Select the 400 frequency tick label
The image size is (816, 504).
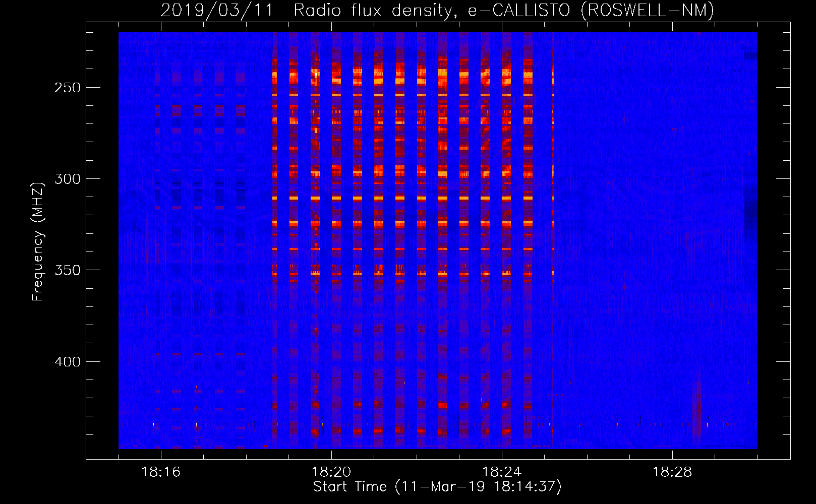pyautogui.click(x=68, y=362)
